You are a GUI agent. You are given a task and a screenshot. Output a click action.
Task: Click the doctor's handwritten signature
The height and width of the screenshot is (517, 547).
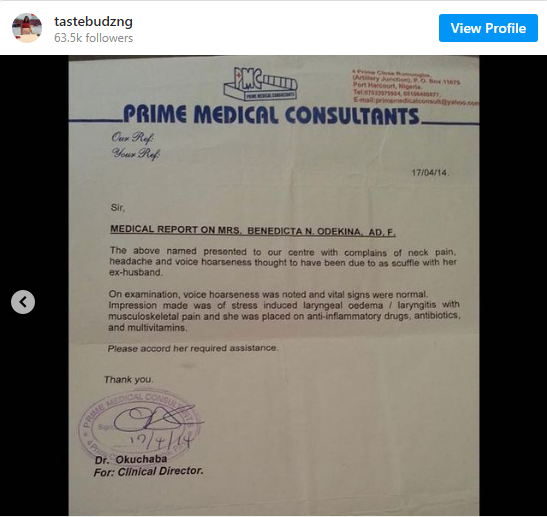(x=157, y=418)
